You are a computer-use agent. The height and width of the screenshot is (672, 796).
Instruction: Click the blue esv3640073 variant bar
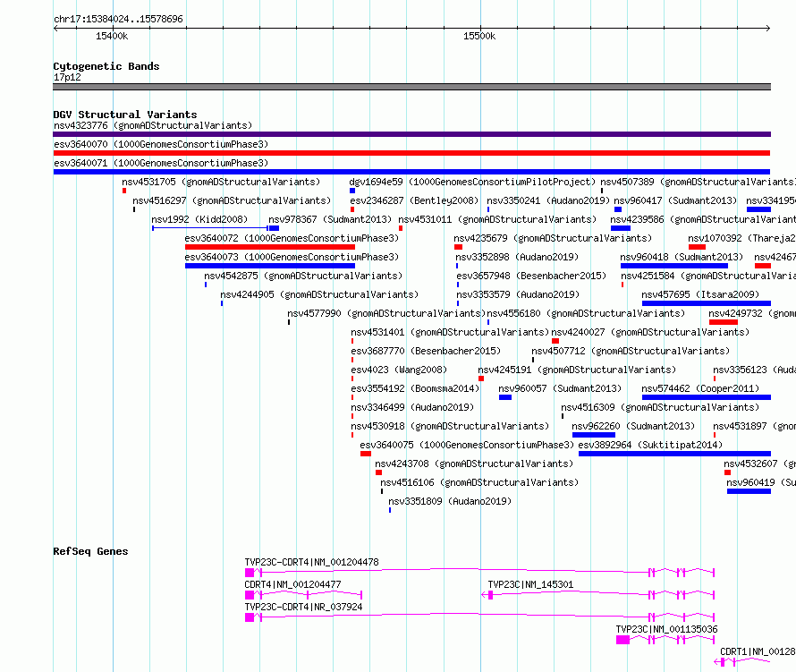click(x=270, y=266)
